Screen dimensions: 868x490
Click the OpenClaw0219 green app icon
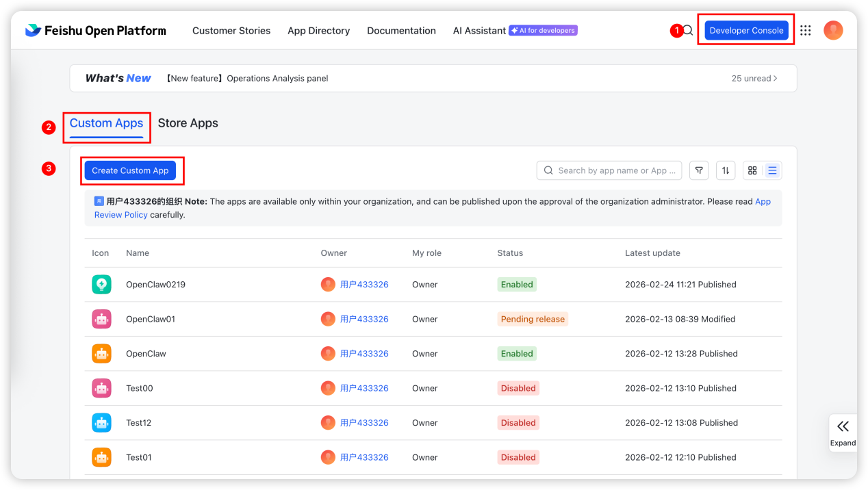coord(101,285)
